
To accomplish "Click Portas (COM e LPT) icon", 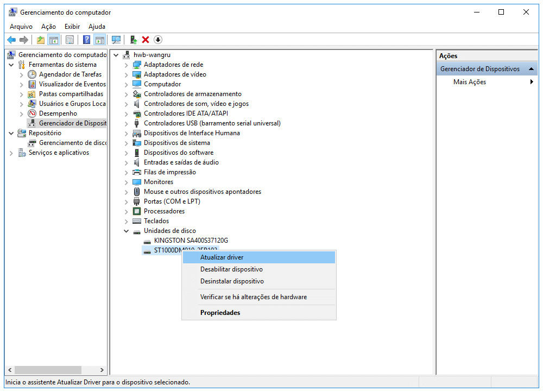I will (x=137, y=201).
